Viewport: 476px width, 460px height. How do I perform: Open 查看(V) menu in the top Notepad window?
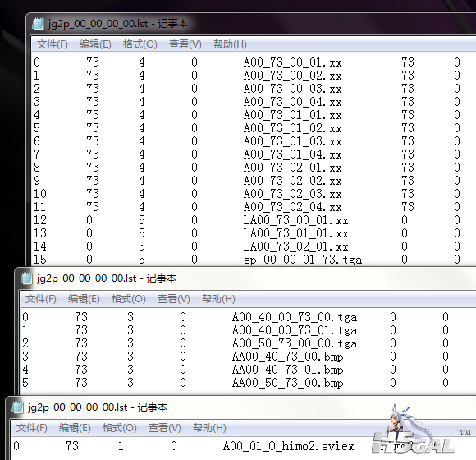pos(185,44)
